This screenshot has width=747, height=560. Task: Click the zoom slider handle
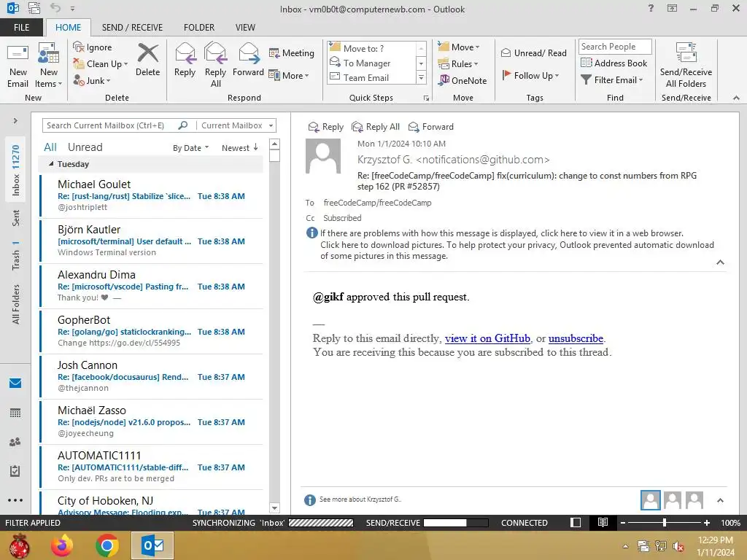pos(664,522)
